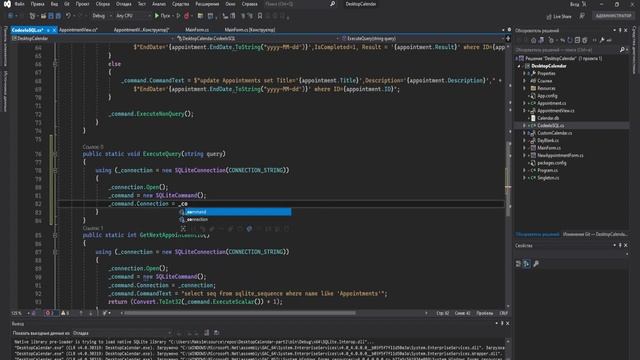Screen dimensions: 640x360
Task: Open the Справка menu
Action: tap(249, 4)
